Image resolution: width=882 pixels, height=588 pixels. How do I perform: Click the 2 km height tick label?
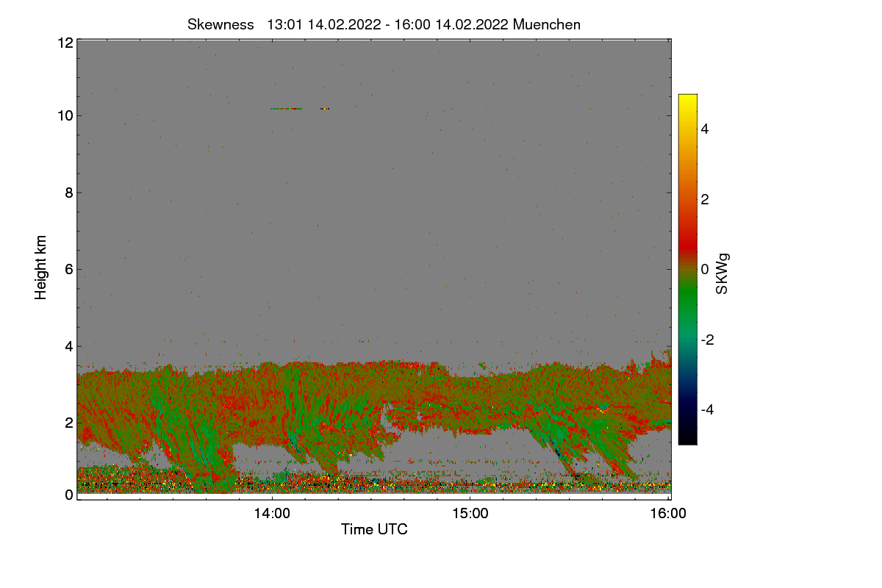68,423
